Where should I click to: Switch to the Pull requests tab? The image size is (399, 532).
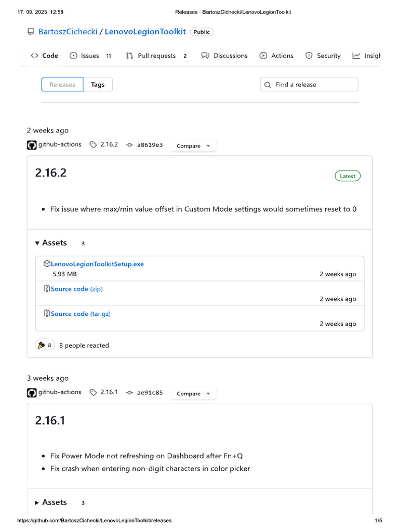click(156, 56)
